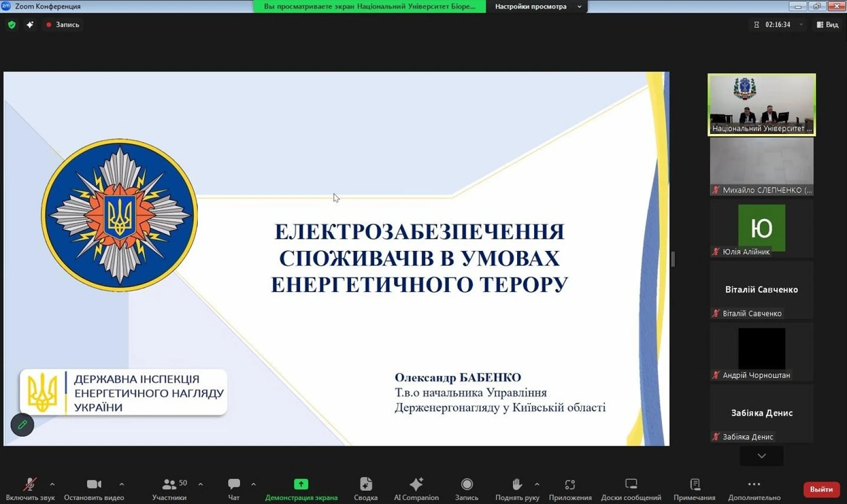Open the Chat panel icon

(x=234, y=484)
